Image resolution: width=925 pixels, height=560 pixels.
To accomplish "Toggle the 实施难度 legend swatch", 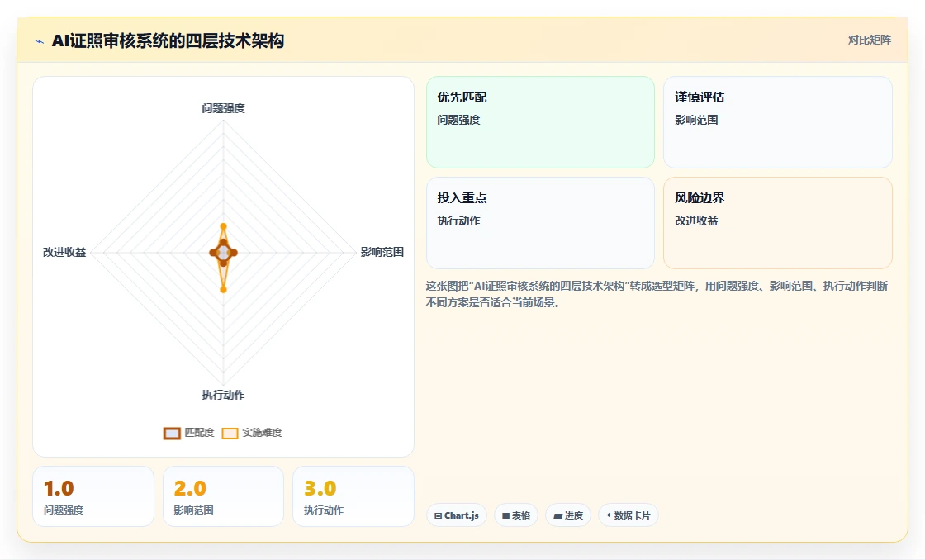I will 230,434.
